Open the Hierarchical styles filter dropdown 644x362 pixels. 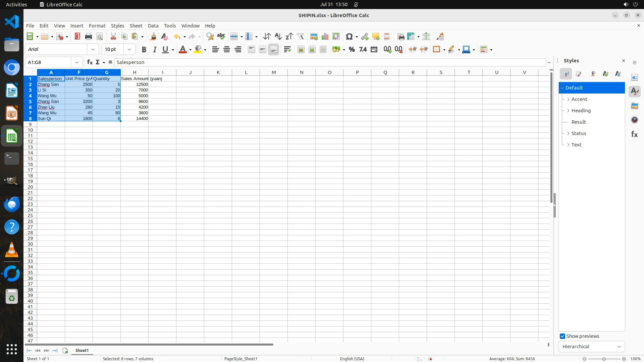tap(591, 347)
